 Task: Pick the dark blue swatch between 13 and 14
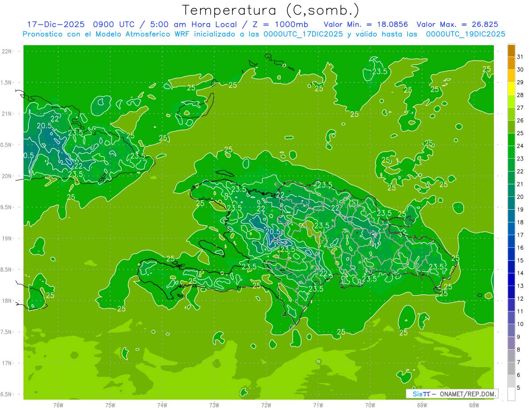tap(511, 279)
